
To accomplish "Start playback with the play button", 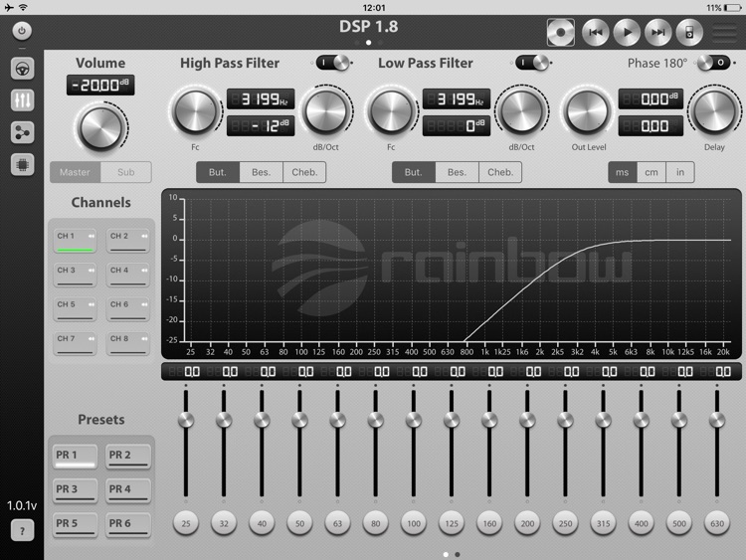I will tap(627, 33).
